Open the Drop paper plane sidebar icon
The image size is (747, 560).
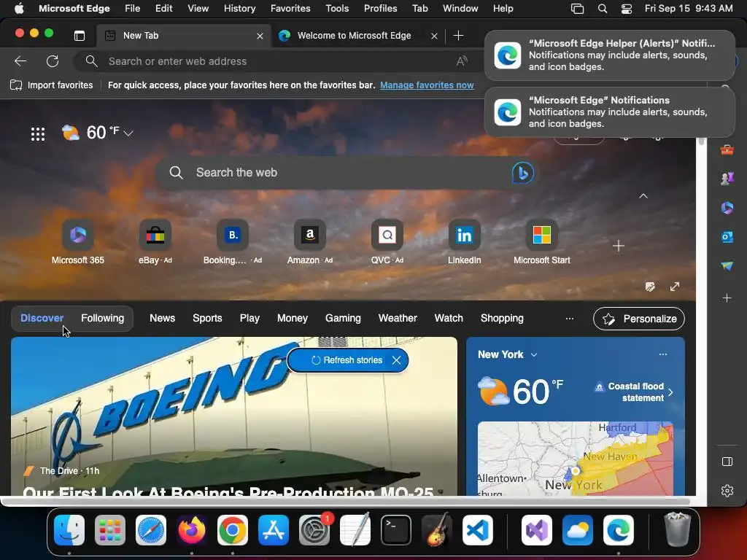727,265
